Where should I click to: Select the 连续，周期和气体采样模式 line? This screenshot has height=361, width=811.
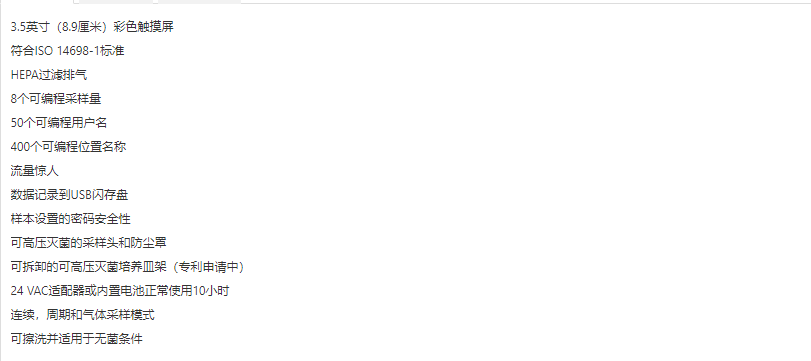(83, 314)
